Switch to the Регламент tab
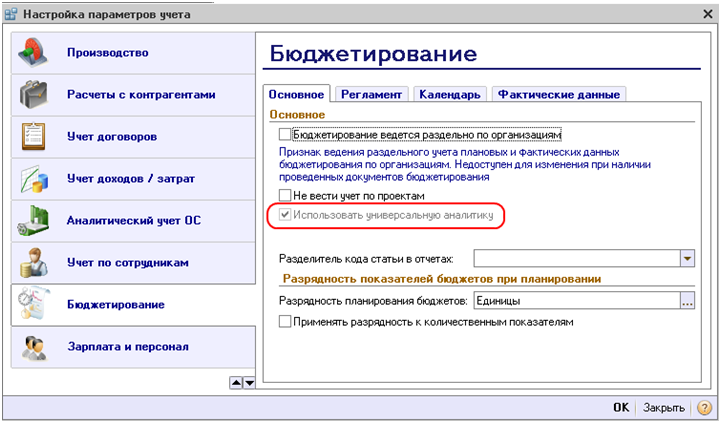The width and height of the screenshot is (721, 423). (x=371, y=94)
